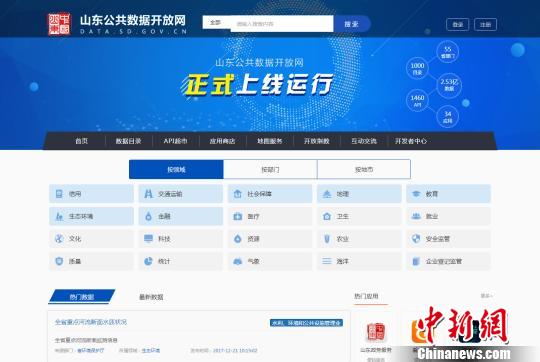
Task: Open 应用商店 in navigation bar
Action: click(222, 141)
